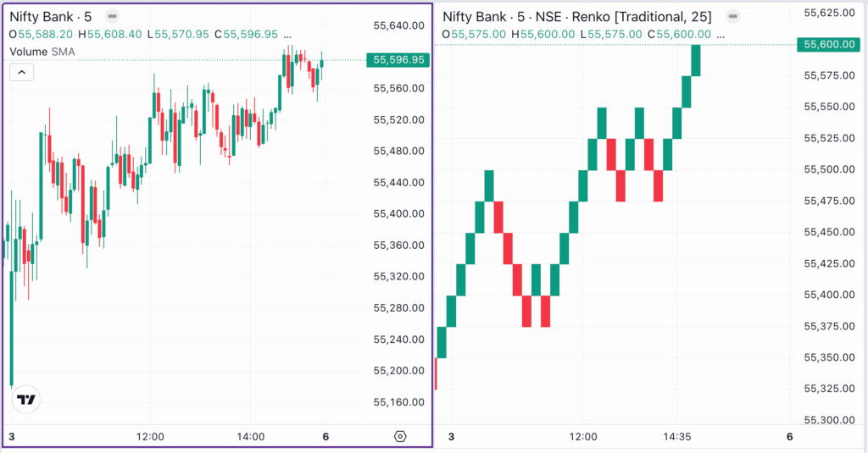Click the 14:00 label on left time axis
Image resolution: width=868 pixels, height=453 pixels.
click(x=251, y=436)
